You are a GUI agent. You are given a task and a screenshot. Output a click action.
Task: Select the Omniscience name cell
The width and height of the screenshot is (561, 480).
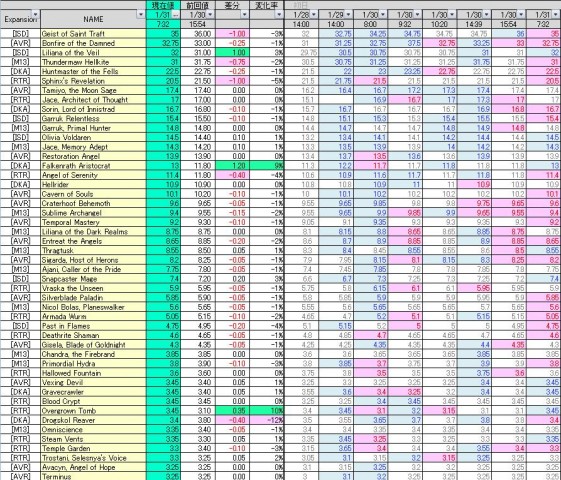(x=93, y=429)
